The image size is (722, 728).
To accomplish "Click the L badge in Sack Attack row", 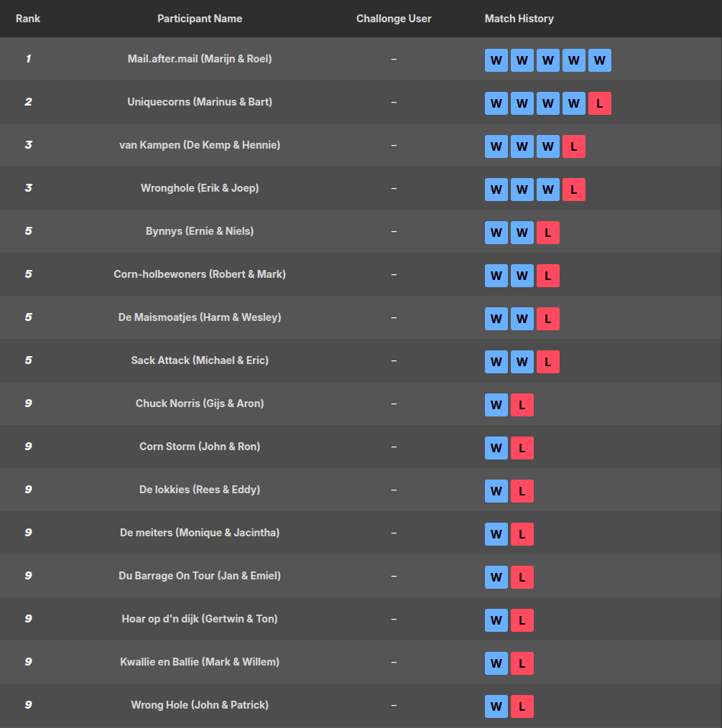I will 547,362.
